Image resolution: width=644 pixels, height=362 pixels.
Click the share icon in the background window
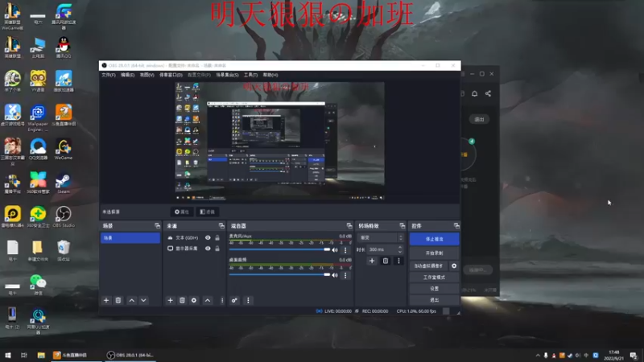click(x=488, y=93)
